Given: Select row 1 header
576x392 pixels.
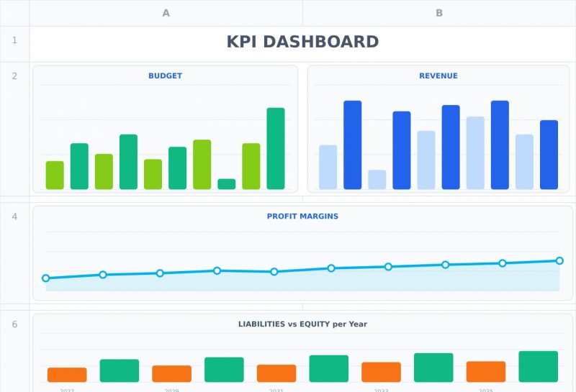Looking at the screenshot, I should [14, 44].
